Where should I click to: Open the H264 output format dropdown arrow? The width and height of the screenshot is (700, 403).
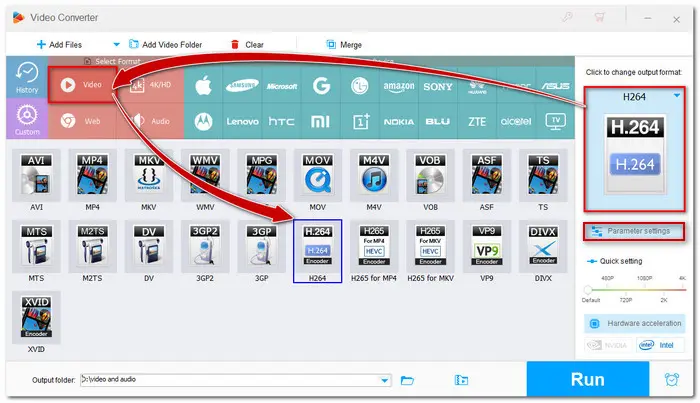tap(677, 96)
